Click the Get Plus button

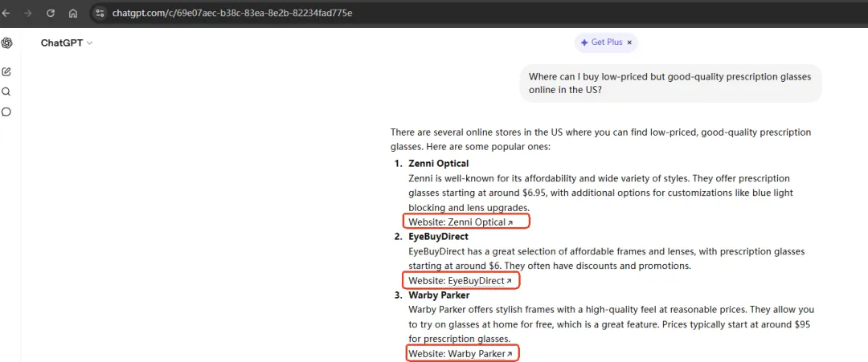601,43
